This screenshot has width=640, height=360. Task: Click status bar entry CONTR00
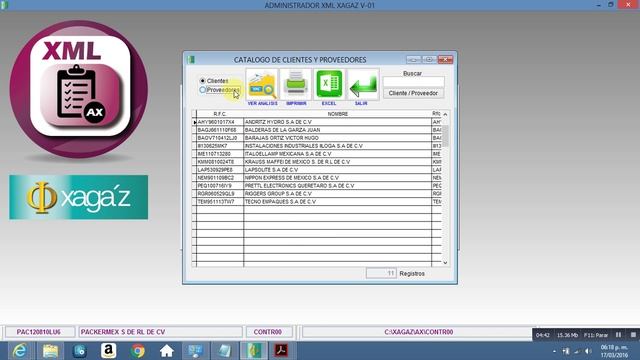point(268,332)
